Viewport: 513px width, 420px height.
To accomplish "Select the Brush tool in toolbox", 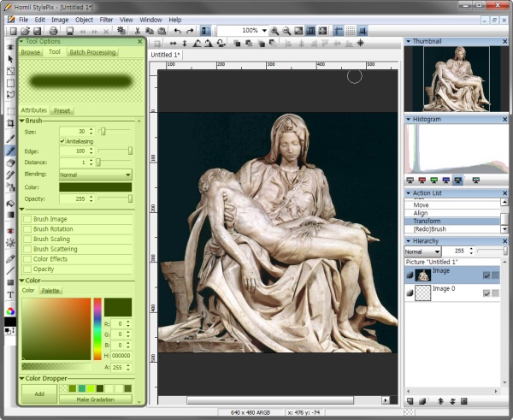I will pos(10,151).
